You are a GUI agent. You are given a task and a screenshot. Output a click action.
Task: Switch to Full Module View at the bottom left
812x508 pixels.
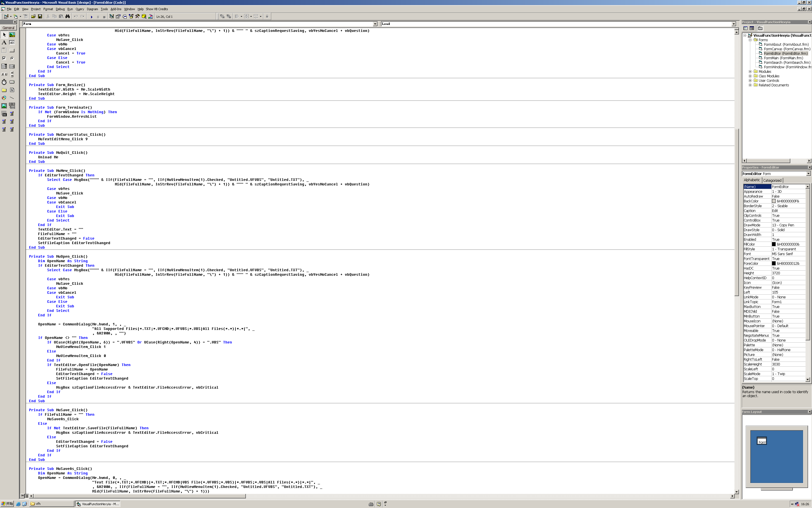(x=27, y=496)
